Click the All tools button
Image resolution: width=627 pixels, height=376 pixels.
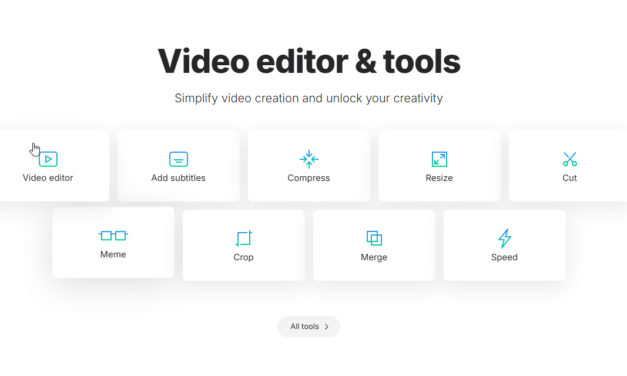tap(309, 326)
